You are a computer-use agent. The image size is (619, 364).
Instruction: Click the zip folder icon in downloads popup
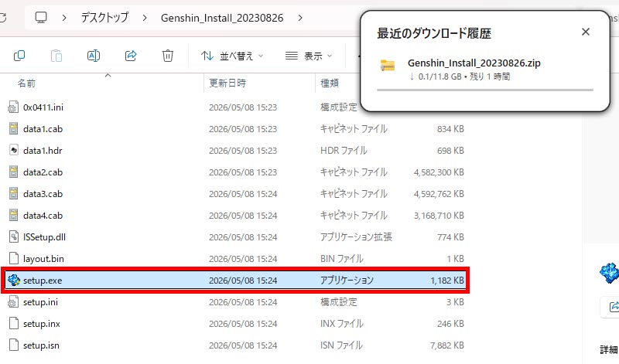coord(388,65)
